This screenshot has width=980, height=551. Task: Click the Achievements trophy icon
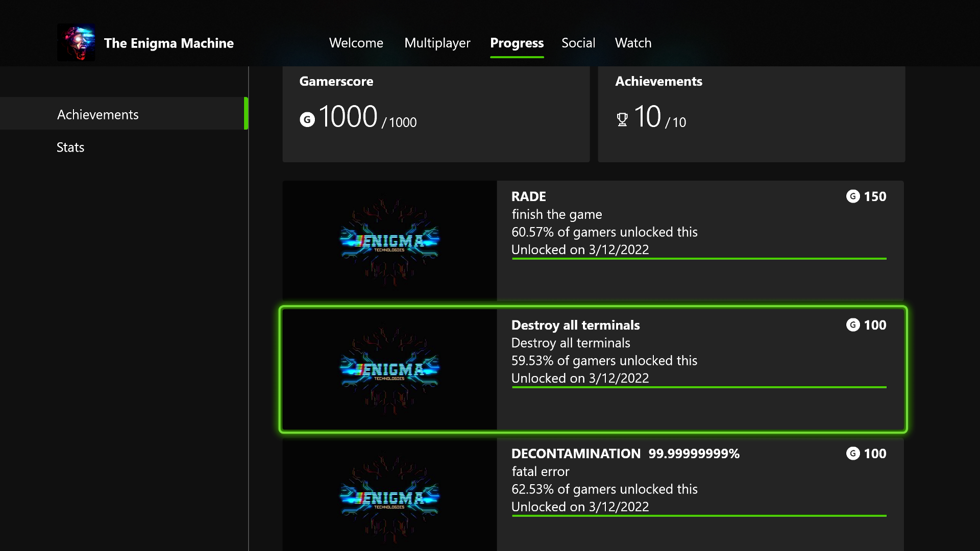(622, 120)
